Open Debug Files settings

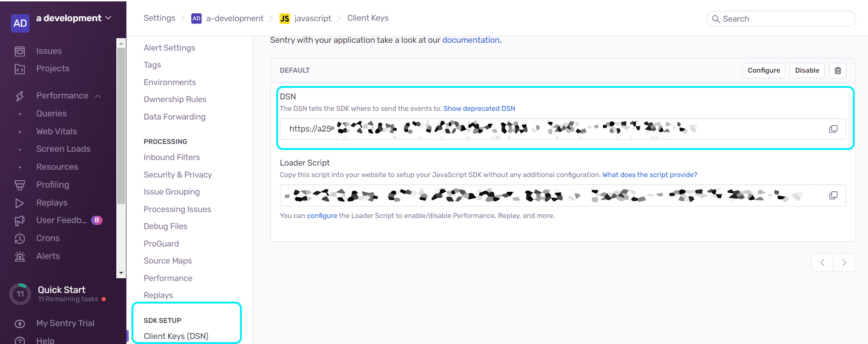(x=165, y=226)
